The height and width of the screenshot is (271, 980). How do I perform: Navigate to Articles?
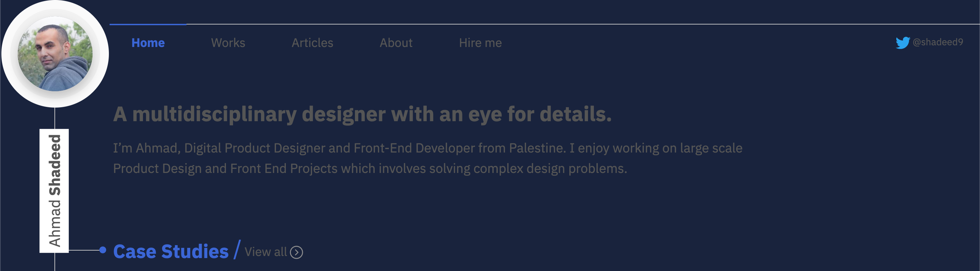click(312, 43)
